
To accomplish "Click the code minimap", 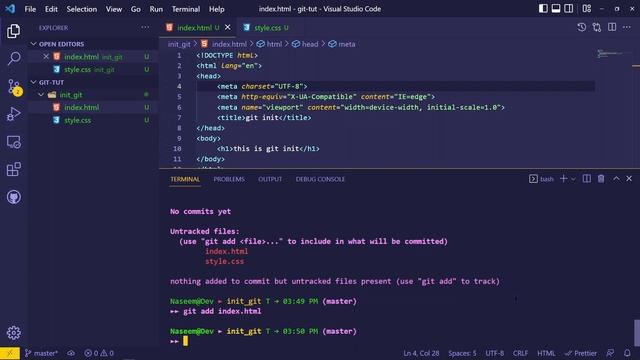I will coord(613,54).
